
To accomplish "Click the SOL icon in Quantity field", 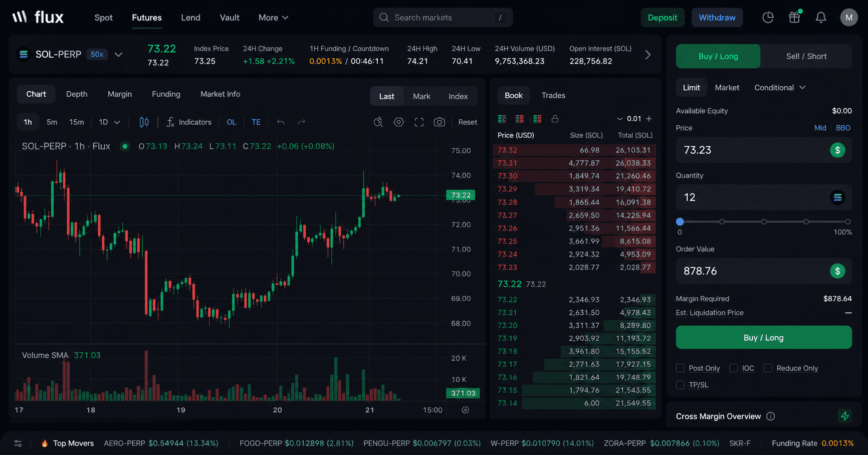I will 837,197.
